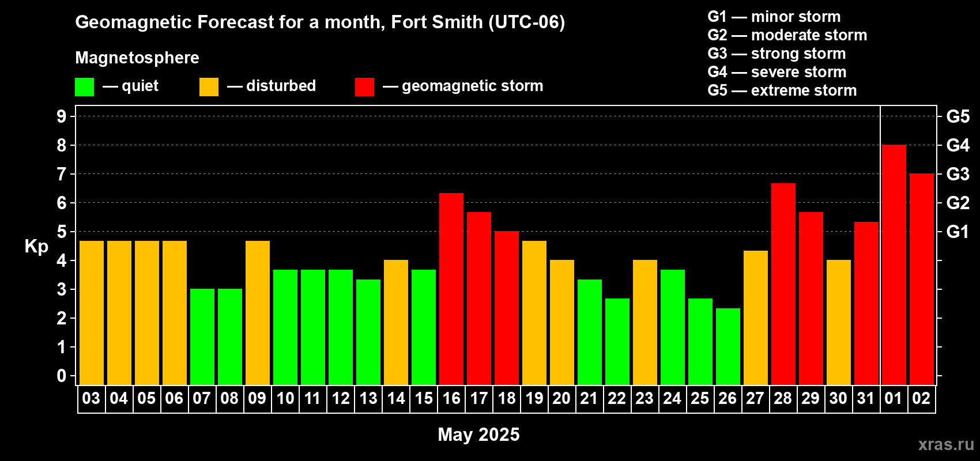Click the 'G2 — moderate storm' legend line
The image size is (980, 461).
787,35
